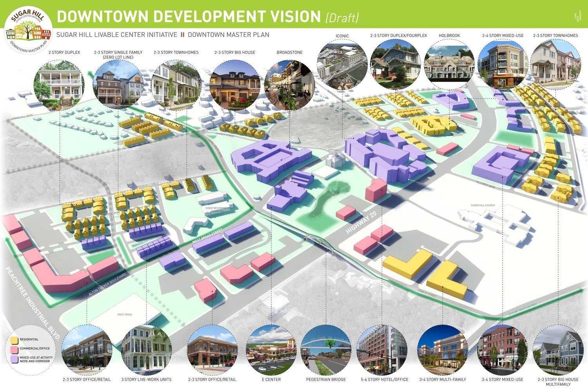Click the 'RESIDENTIAL' legend text
This screenshot has width=588, height=392.
coord(29,339)
